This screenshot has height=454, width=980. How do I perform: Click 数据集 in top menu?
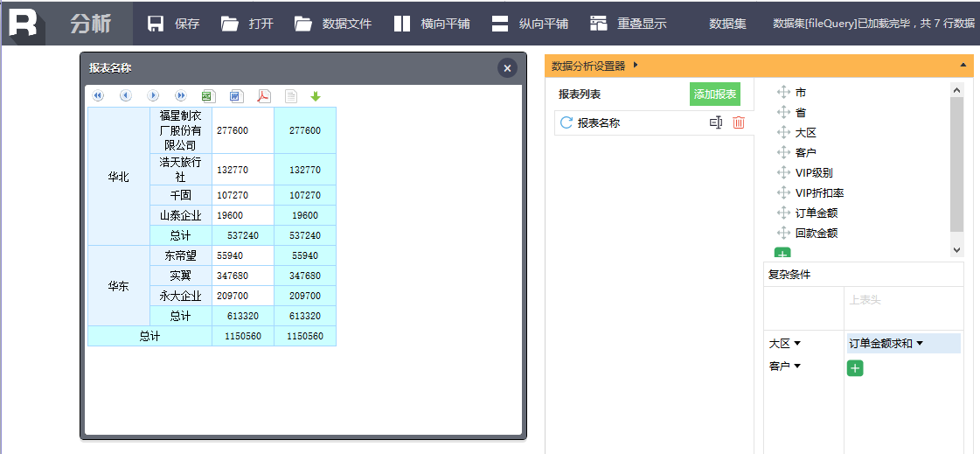pyautogui.click(x=727, y=24)
